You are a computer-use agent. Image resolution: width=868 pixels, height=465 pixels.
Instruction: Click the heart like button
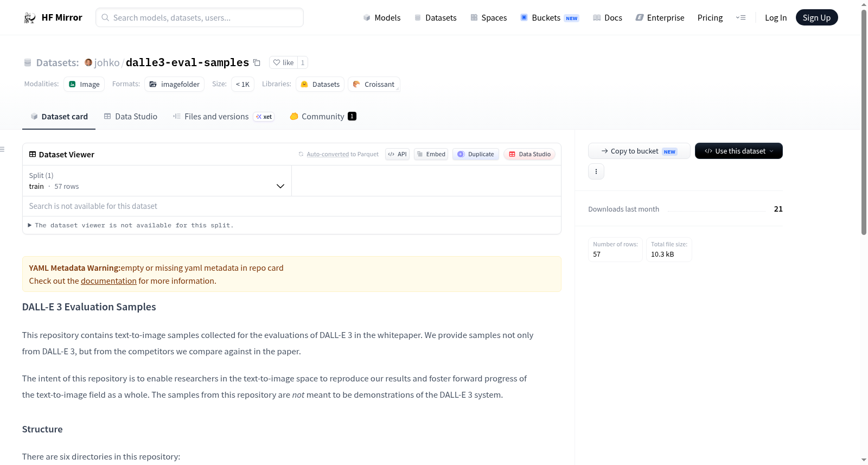[x=283, y=62]
